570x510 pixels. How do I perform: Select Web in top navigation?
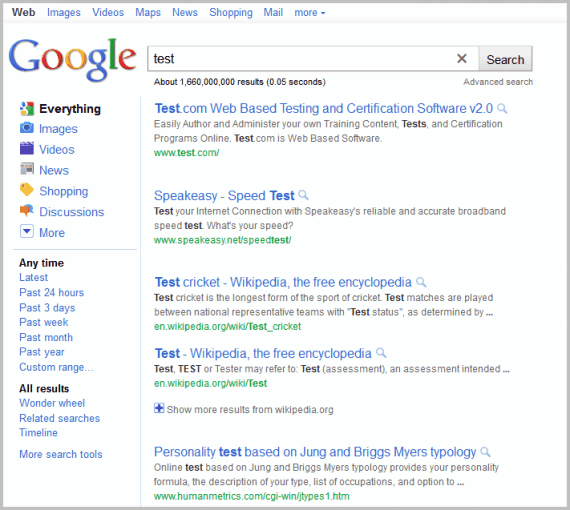pos(24,12)
